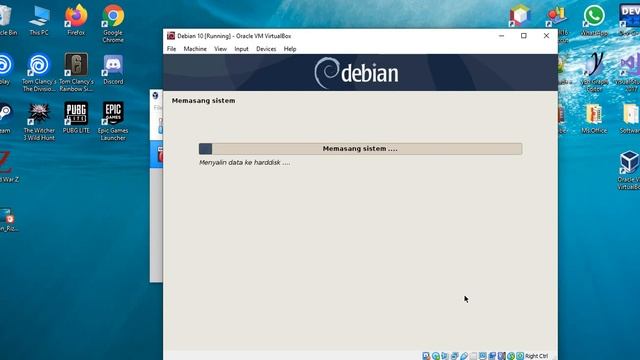Click the shared folders status icon

pos(473,356)
